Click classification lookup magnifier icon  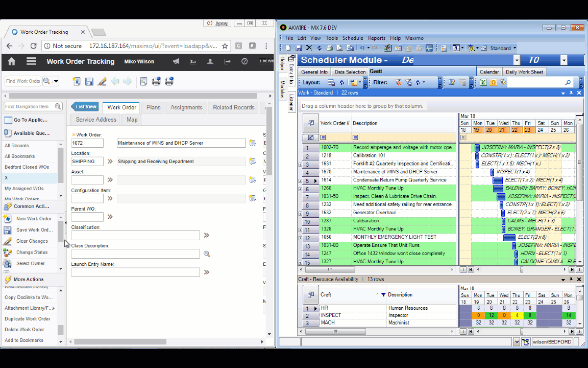click(x=207, y=254)
